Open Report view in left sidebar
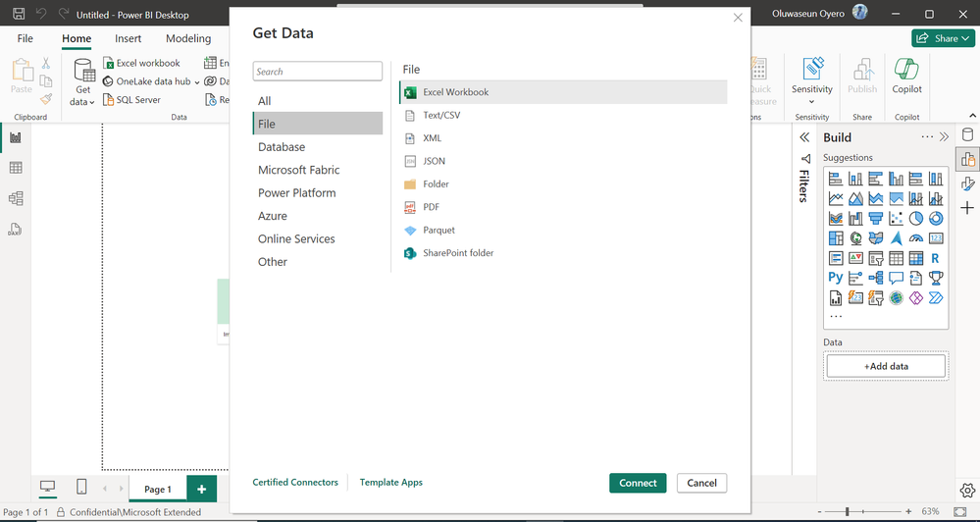980x522 pixels. [x=16, y=137]
